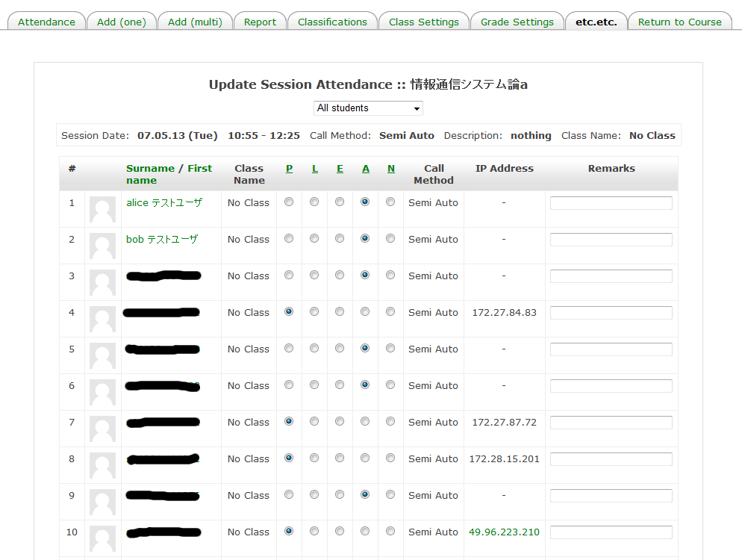Click the Remarks field for alice

point(611,203)
